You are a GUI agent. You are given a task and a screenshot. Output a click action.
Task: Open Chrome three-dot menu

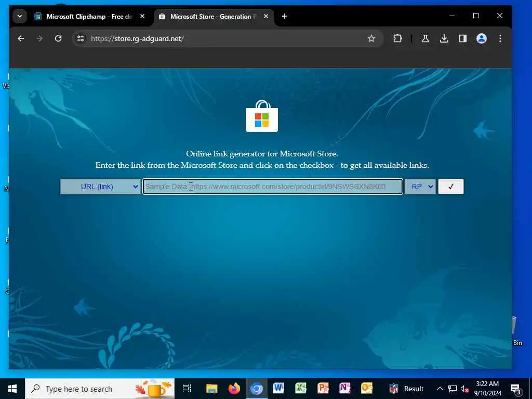pos(500,38)
